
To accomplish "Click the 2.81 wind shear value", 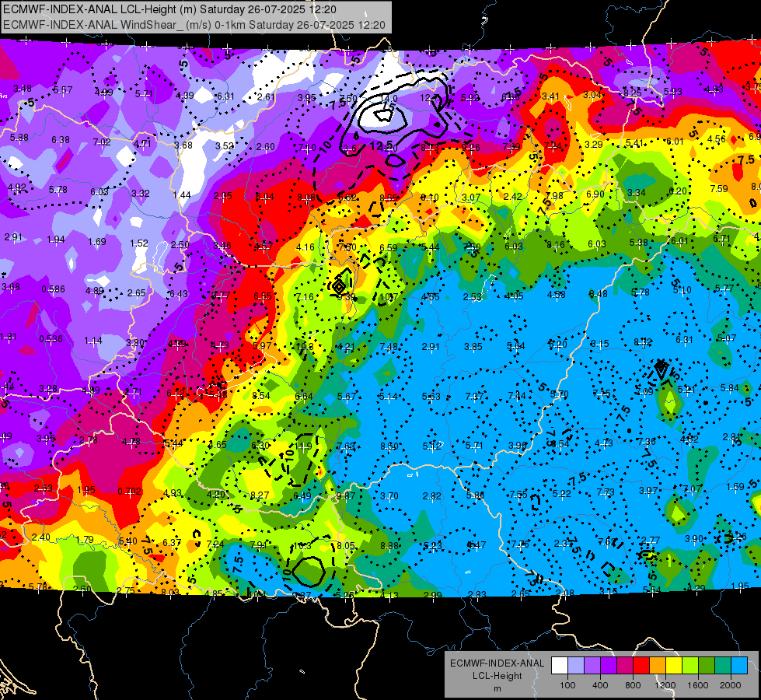I will click(732, 436).
